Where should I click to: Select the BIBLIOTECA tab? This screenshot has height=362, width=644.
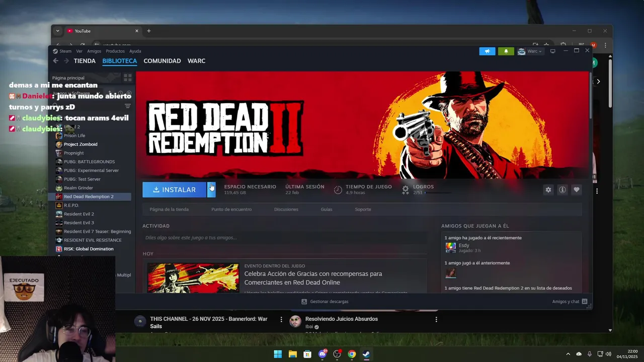(x=120, y=61)
